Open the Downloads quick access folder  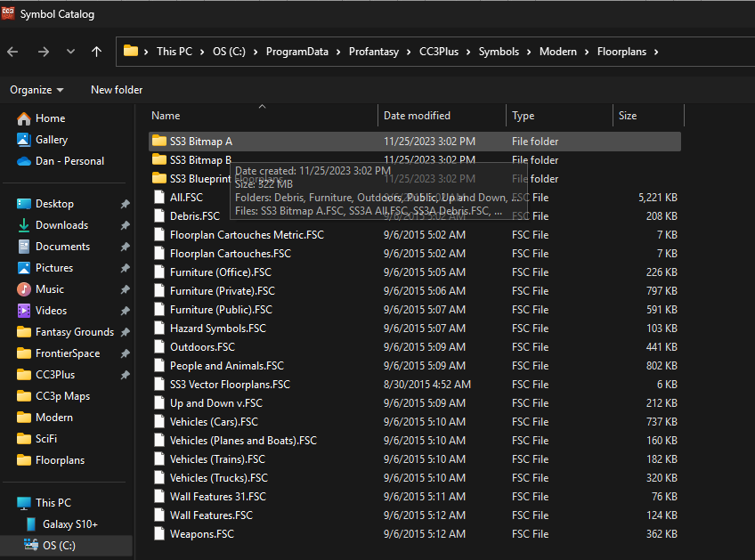(x=61, y=225)
